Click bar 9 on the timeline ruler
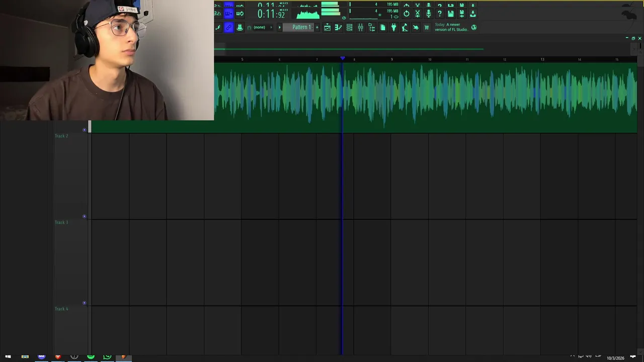 392,59
